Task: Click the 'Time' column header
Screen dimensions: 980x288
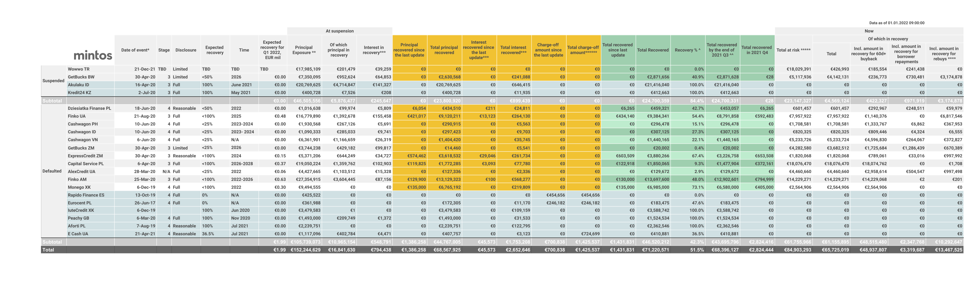Action: point(244,50)
